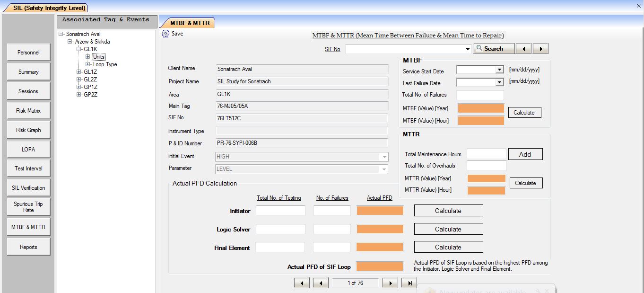Image resolution: width=644 pixels, height=293 pixels.
Task: Click the MTBF (Value) [Year] orange field
Action: (481, 108)
